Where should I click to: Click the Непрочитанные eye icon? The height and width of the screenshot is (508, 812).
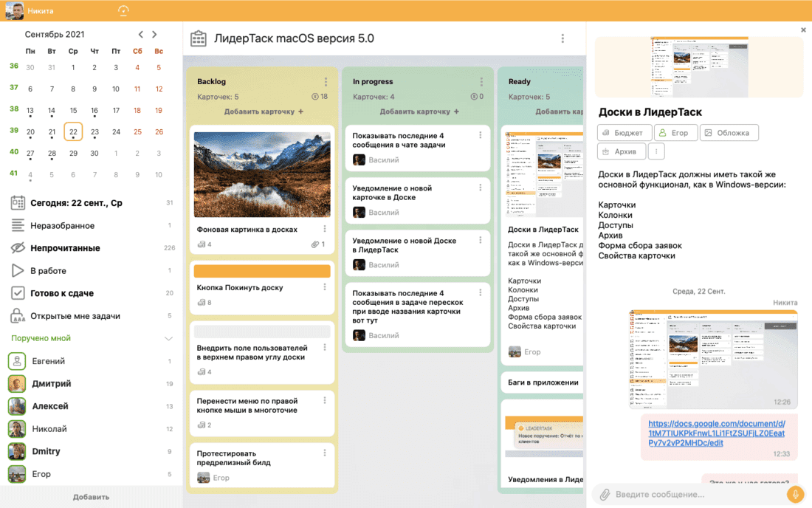coord(18,248)
